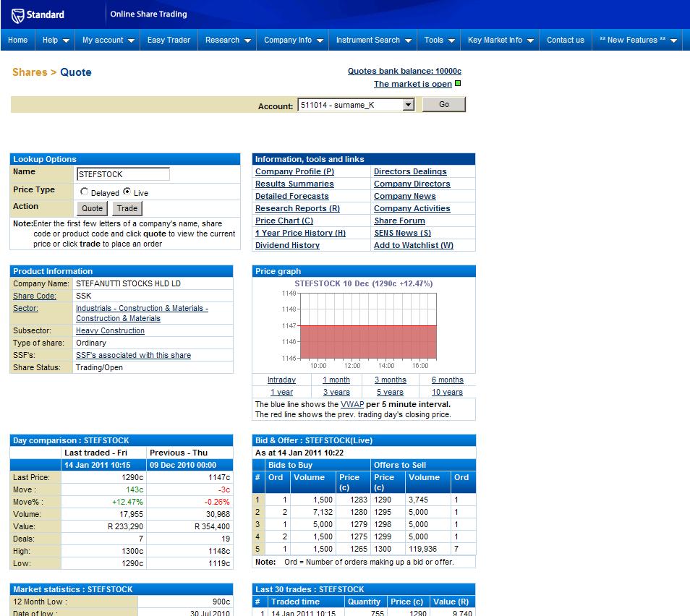Show the 10 years price graph
Image resolution: width=690 pixels, height=616 pixels.
[447, 392]
